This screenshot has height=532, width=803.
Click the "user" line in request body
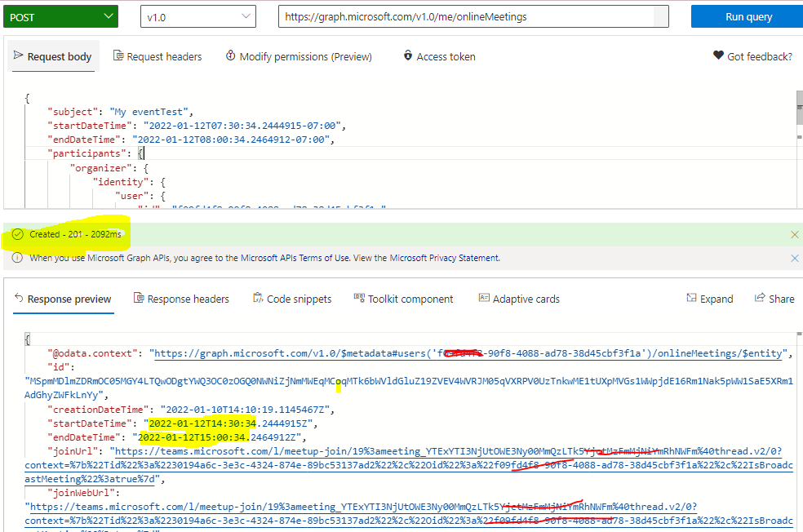(140, 196)
